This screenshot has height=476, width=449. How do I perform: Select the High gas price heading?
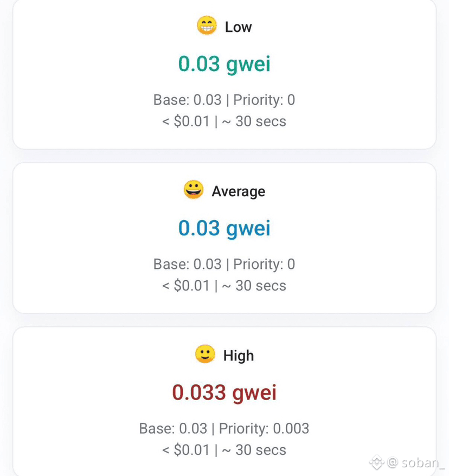pyautogui.click(x=239, y=356)
